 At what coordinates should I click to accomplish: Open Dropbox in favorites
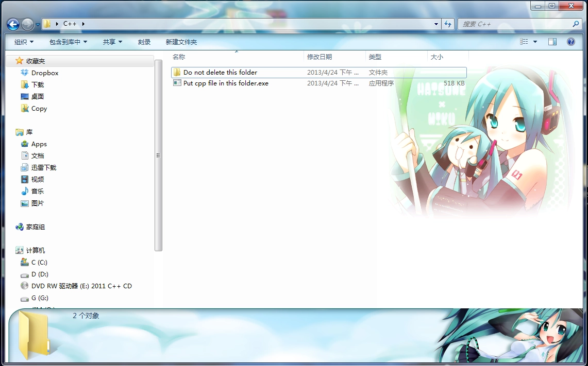point(45,73)
